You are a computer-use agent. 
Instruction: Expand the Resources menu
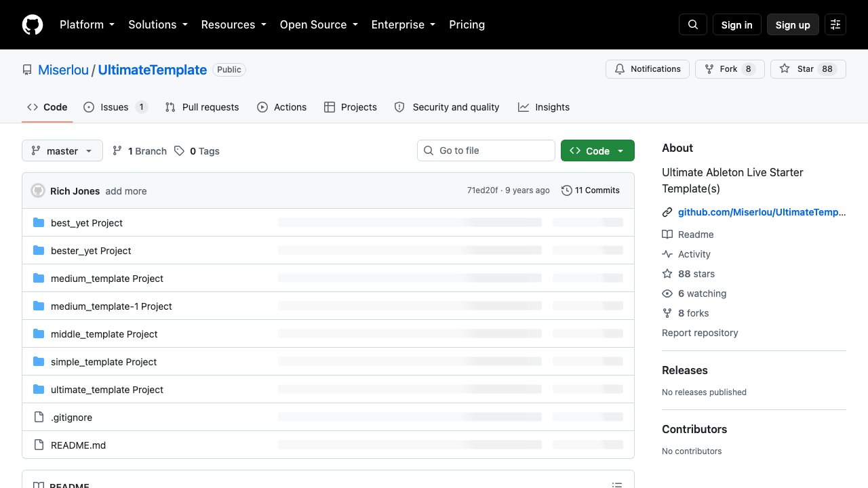(x=233, y=24)
